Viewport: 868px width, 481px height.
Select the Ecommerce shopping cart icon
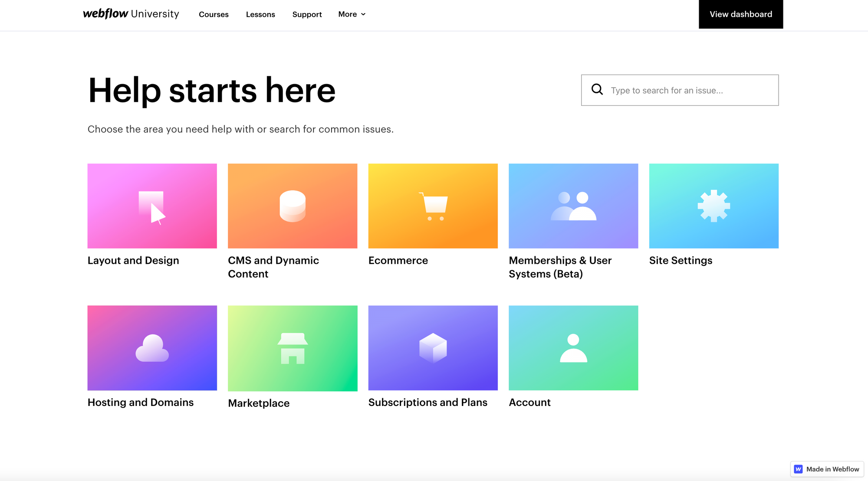point(433,206)
